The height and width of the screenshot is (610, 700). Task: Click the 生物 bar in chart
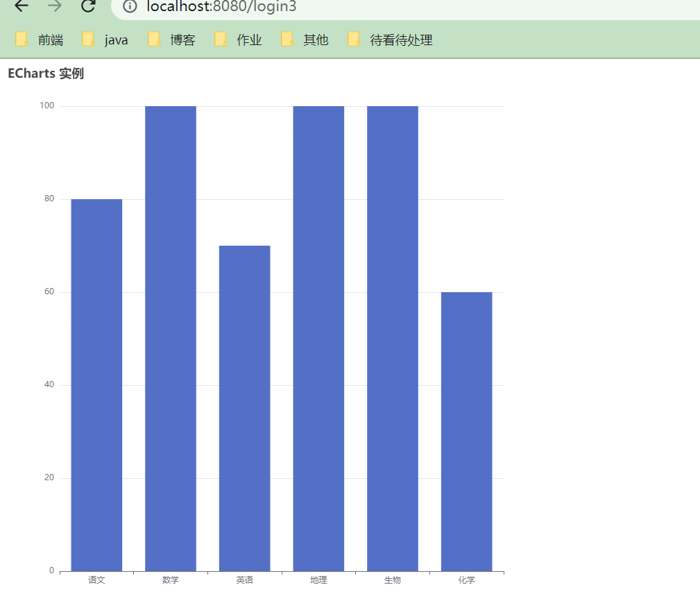[x=393, y=339]
